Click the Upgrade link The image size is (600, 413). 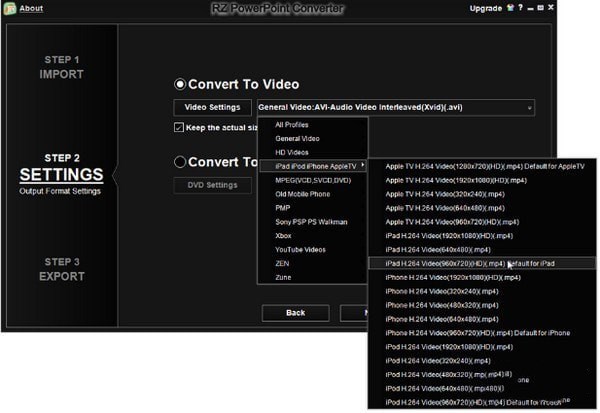[x=486, y=8]
